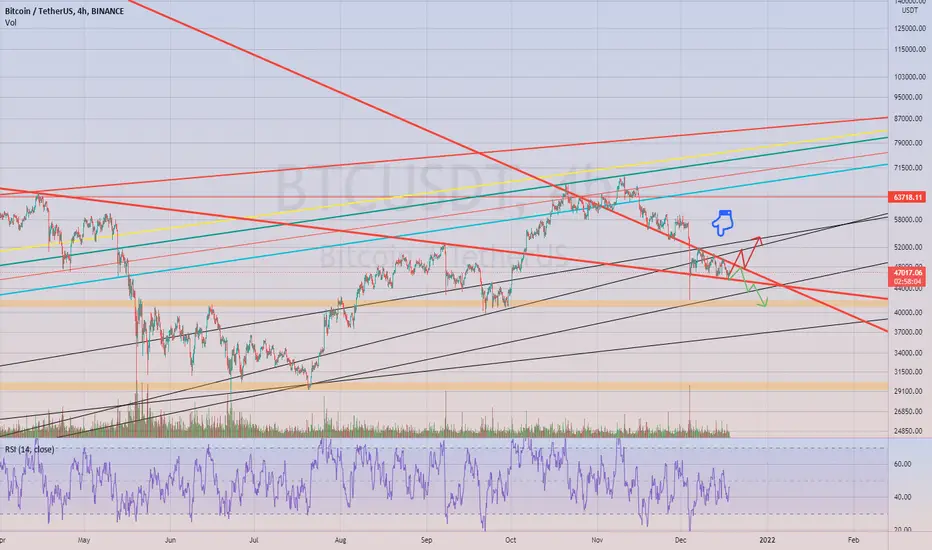Click "Oct" on the time axis
The width and height of the screenshot is (932, 550).
pyautogui.click(x=510, y=540)
